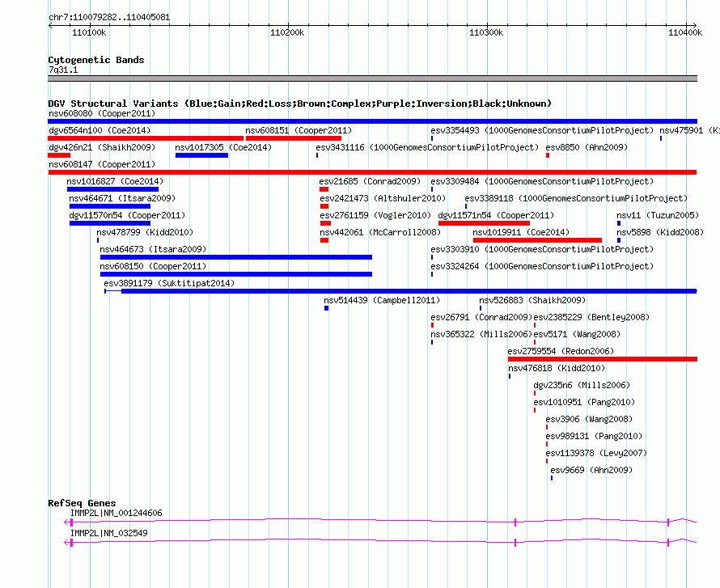The width and height of the screenshot is (720, 588).
Task: Click the red esv2759554 loss bar
Action: click(x=603, y=359)
